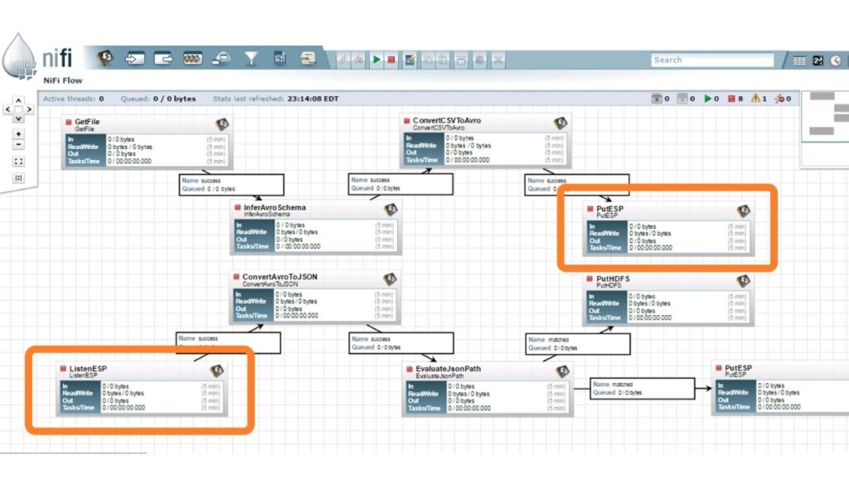This screenshot has width=849, height=504.
Task: Select the ListenESP processor
Action: [142, 390]
